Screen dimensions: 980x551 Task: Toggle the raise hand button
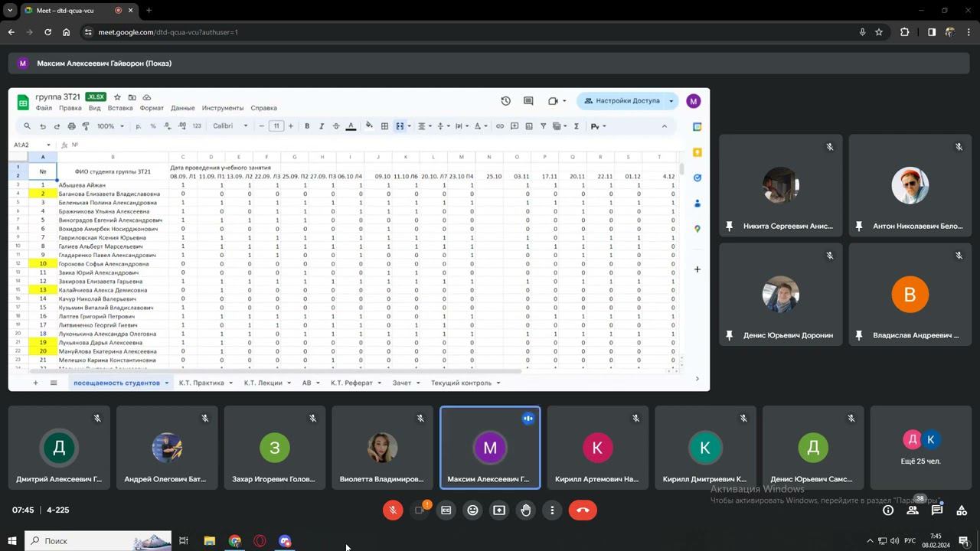coord(526,510)
